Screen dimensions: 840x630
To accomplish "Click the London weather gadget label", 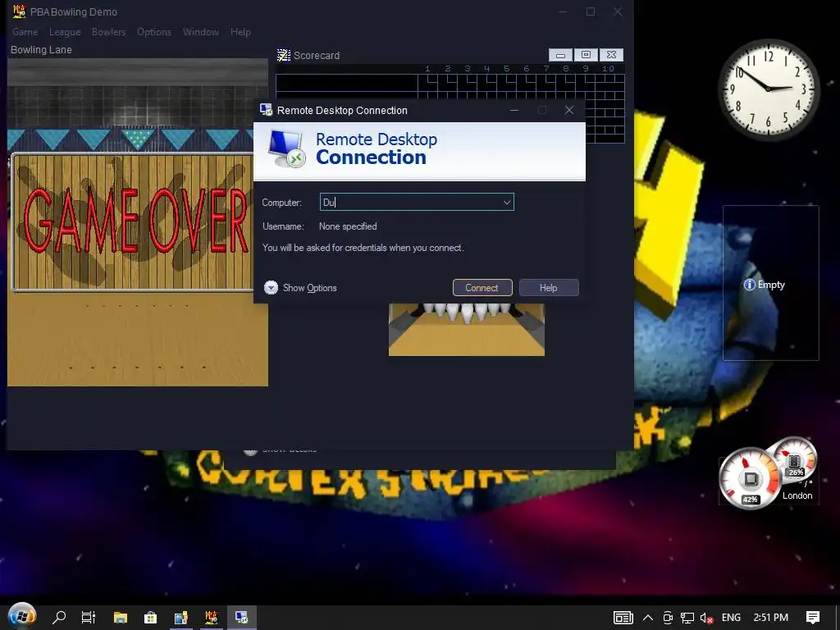I will (x=797, y=495).
